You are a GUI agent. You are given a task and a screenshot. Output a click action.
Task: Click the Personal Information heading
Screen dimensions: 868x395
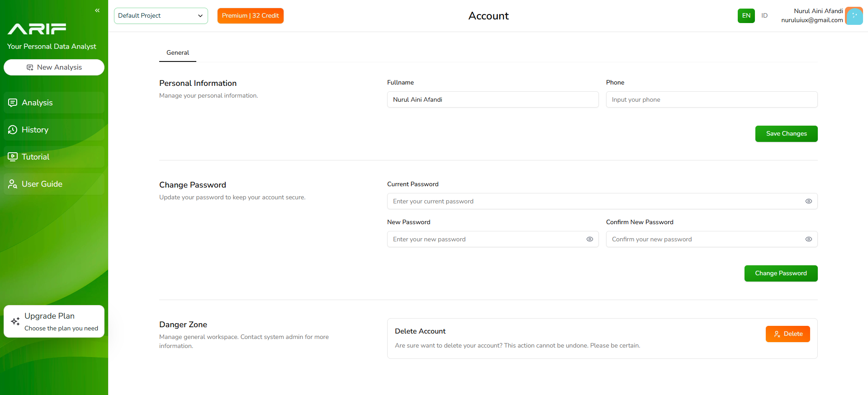click(198, 83)
